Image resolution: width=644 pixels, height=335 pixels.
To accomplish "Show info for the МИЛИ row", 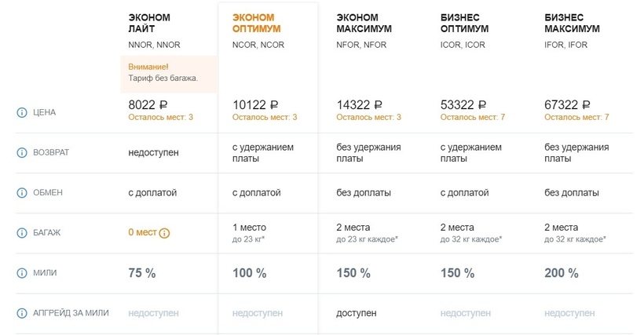I will pyautogui.click(x=21, y=273).
